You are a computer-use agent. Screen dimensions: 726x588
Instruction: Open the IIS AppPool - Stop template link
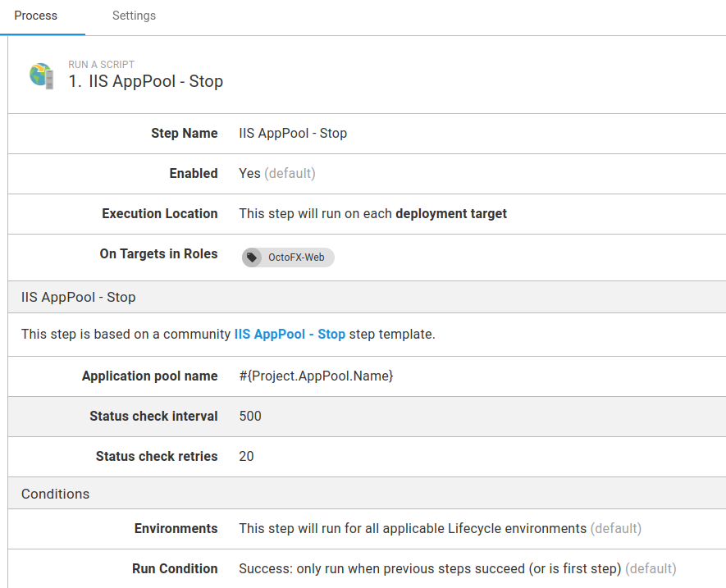[290, 335]
